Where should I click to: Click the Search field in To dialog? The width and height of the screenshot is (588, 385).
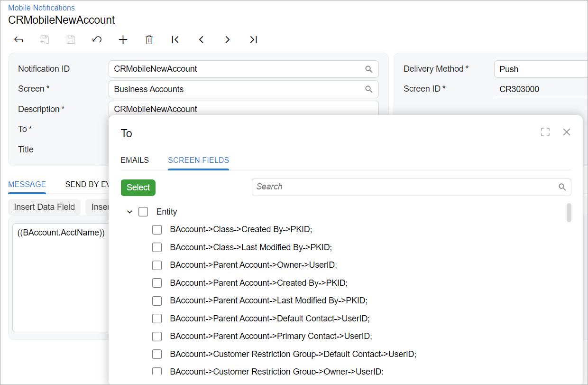(x=405, y=187)
